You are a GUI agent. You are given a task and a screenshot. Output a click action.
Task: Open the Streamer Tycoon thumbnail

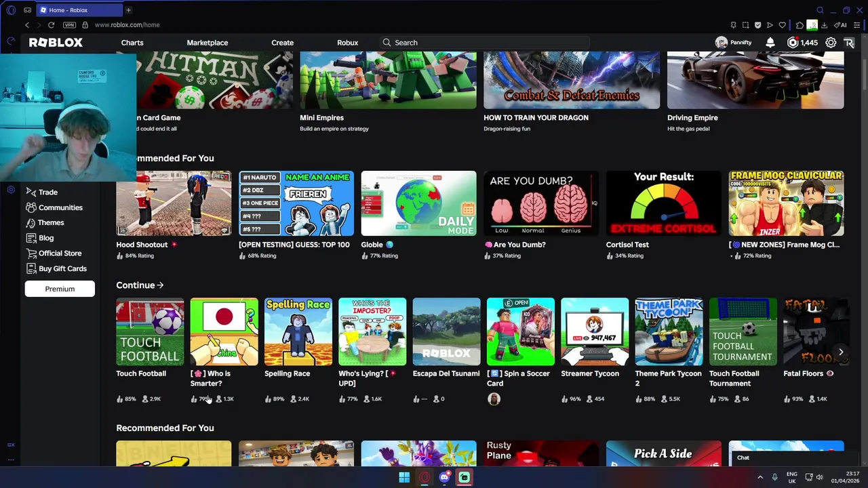[595, 331]
